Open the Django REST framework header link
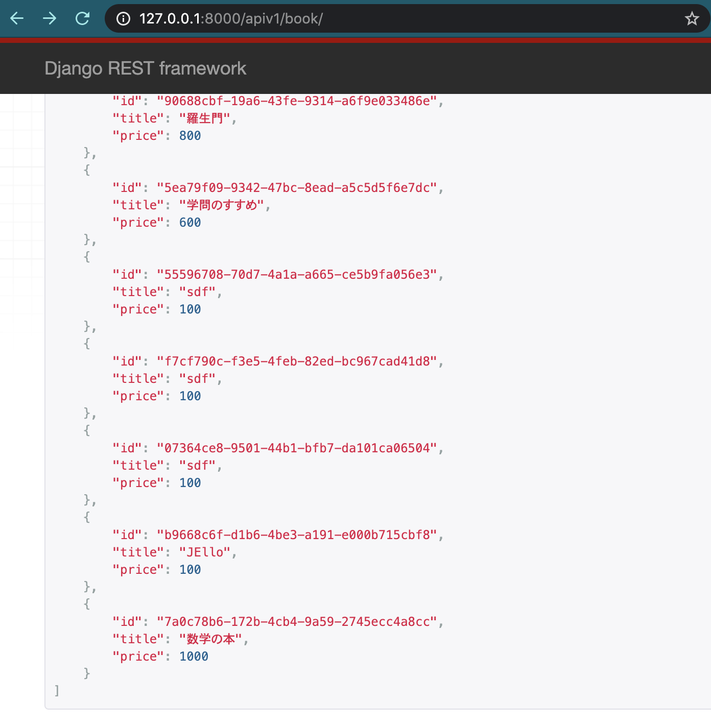Viewport: 711px width, 728px height. tap(146, 68)
